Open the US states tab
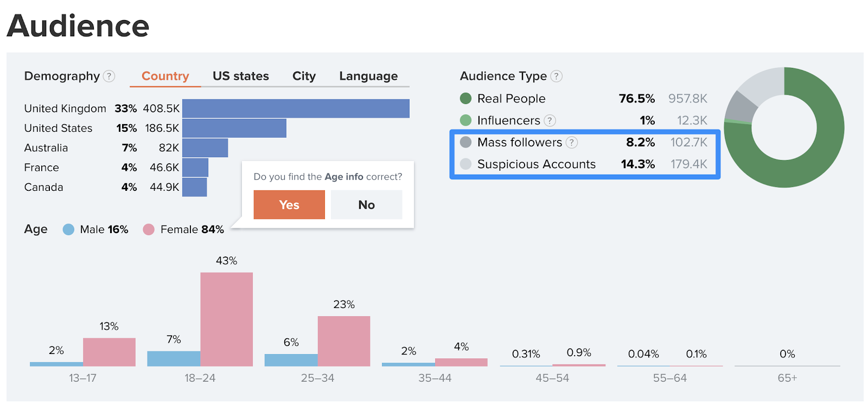The image size is (868, 405). click(240, 76)
